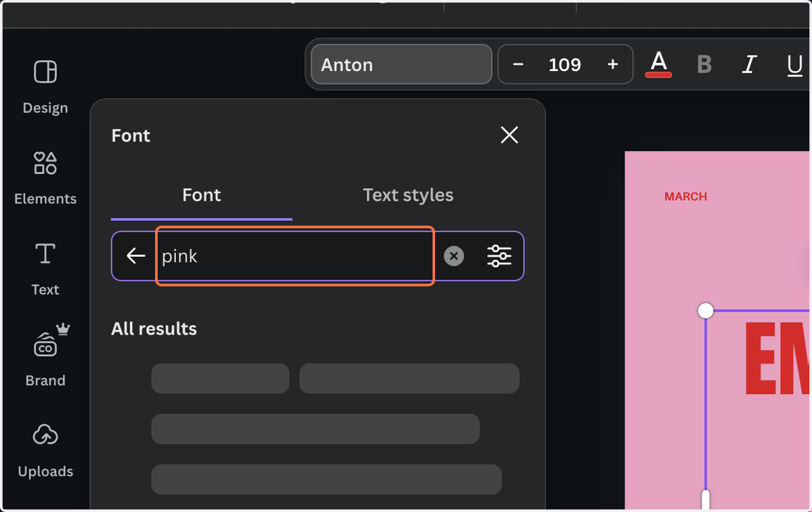Clear the font search text
Image resolution: width=812 pixels, height=512 pixels.
(454, 256)
